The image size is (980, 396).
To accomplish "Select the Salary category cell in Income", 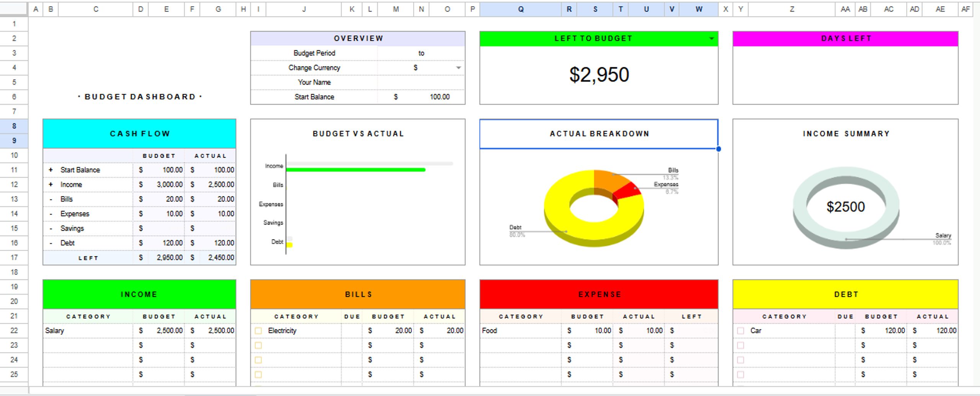I will coord(88,331).
